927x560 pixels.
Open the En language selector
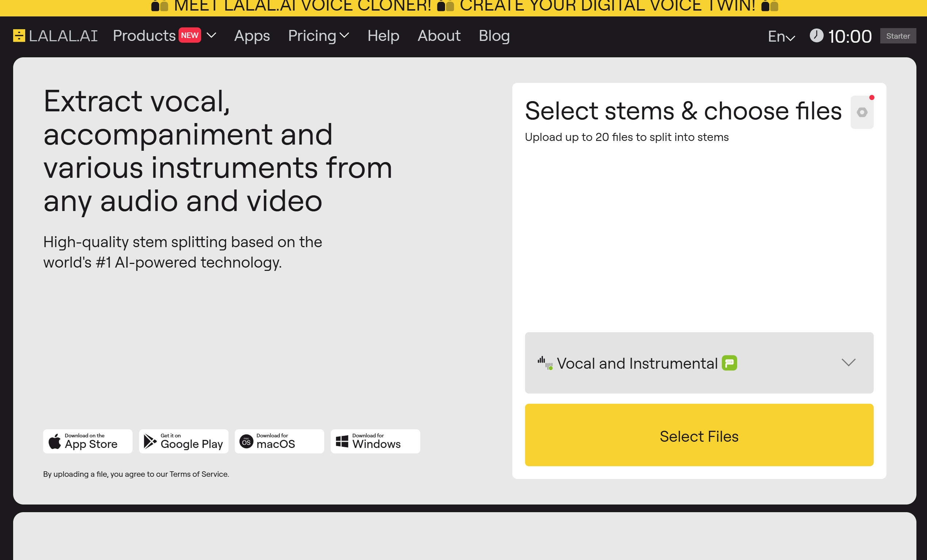(781, 37)
